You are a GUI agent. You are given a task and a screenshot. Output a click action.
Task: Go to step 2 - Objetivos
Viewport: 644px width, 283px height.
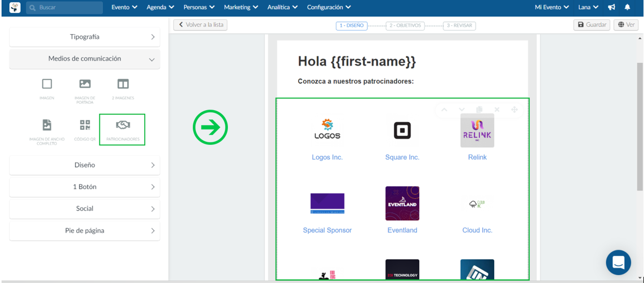click(x=405, y=25)
